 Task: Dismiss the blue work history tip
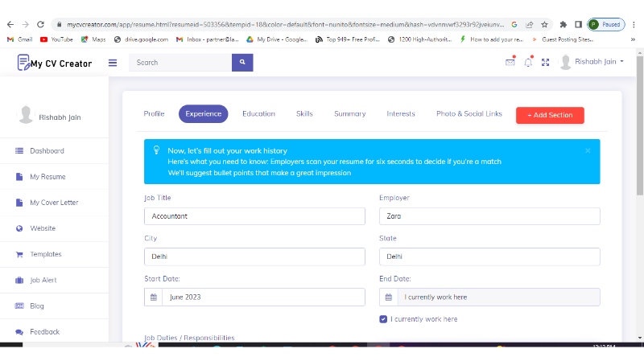click(588, 150)
